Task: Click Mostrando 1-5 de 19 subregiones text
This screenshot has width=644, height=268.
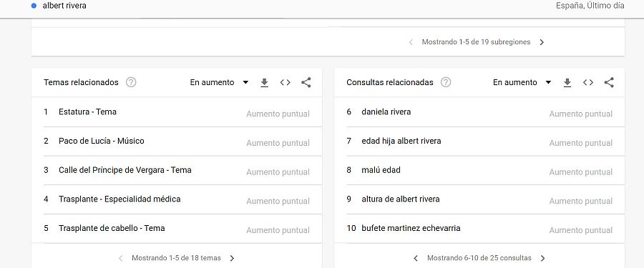Action: [476, 42]
